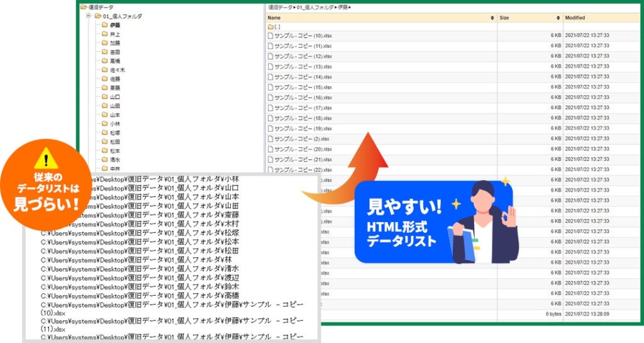Open the 小林 folder in sidebar
Image resolution: width=644 pixels, height=343 pixels.
114,124
